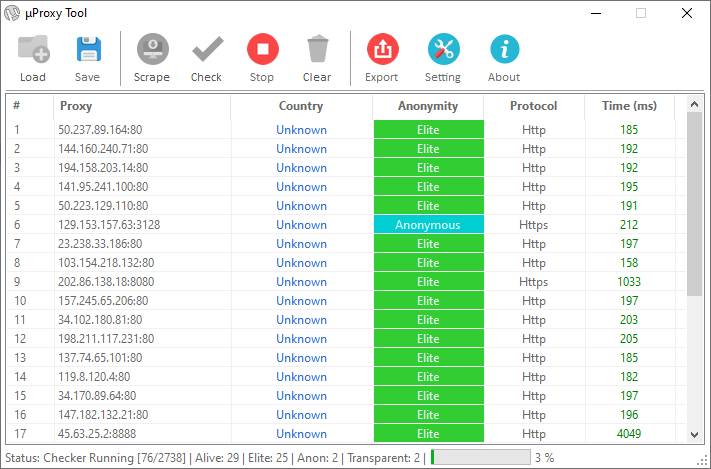Click the Https protocol in row 9
Viewport: 711px width, 469px height.
(534, 282)
